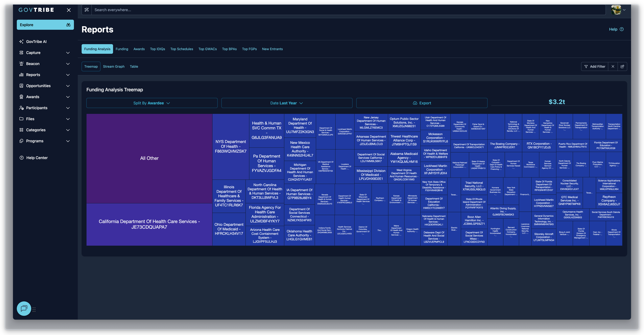Screen dimensions: 644x335
Task: Click the Help Center question icon
Action: click(22, 158)
